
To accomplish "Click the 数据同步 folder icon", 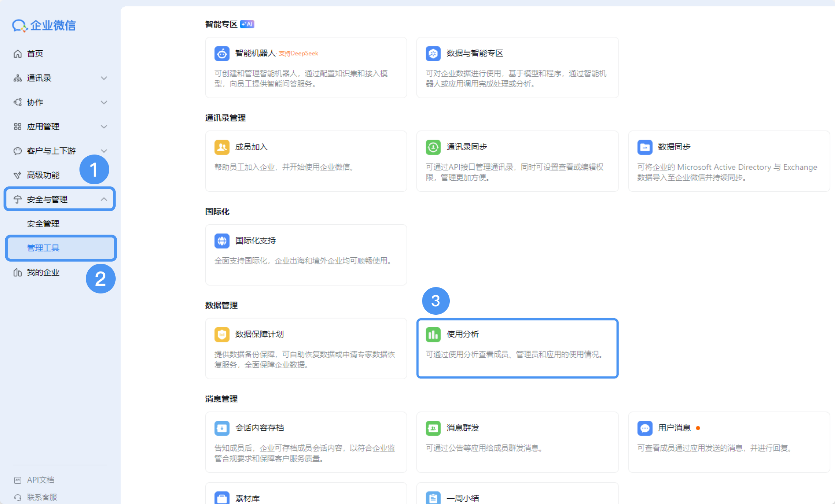I will coord(645,147).
